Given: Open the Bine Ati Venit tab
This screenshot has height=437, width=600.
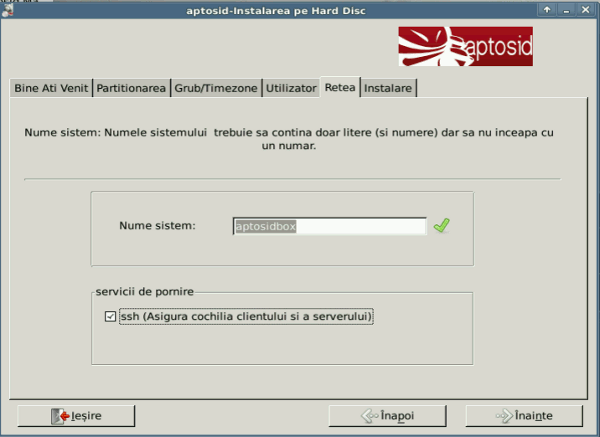Looking at the screenshot, I should coord(51,88).
